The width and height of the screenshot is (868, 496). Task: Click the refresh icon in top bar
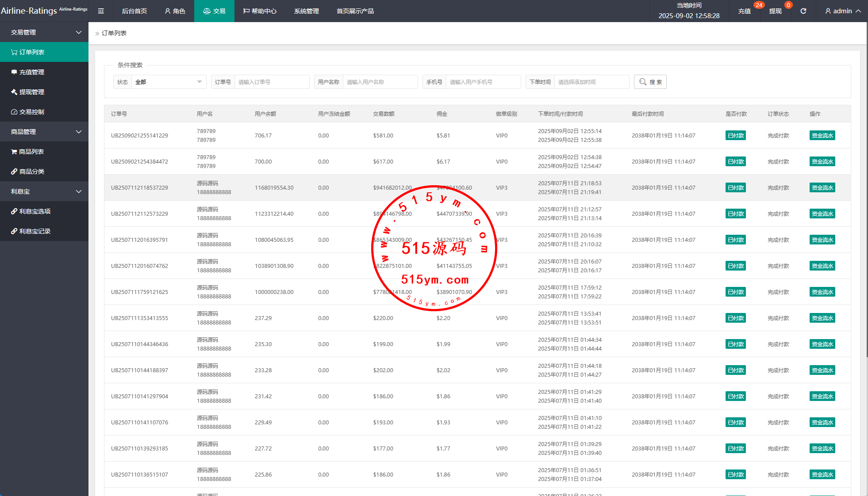coord(803,11)
